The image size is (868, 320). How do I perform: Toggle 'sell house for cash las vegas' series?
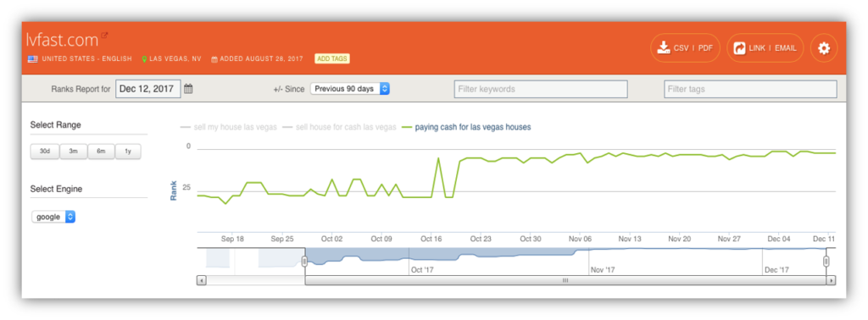(x=339, y=127)
